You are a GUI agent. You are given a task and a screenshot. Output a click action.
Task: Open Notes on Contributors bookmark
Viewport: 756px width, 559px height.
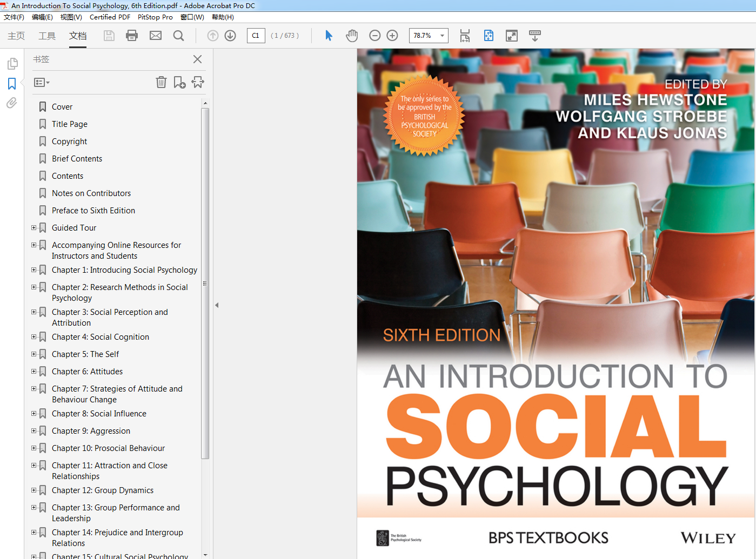pyautogui.click(x=91, y=193)
